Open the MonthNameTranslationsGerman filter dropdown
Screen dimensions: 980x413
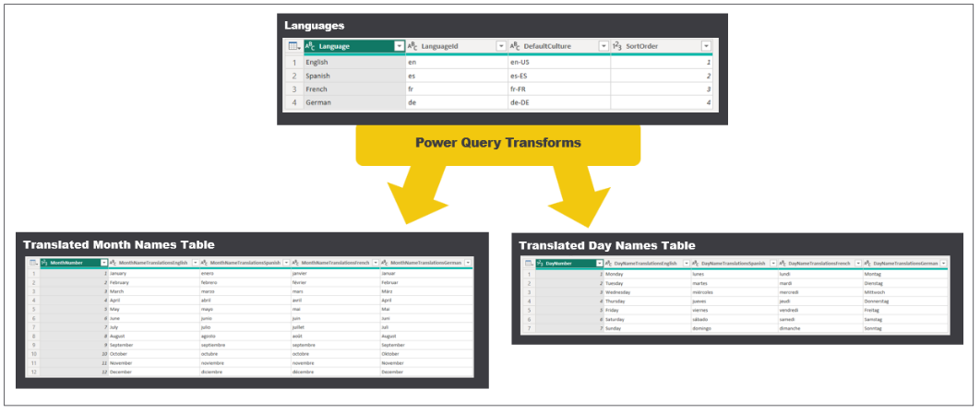[468, 263]
